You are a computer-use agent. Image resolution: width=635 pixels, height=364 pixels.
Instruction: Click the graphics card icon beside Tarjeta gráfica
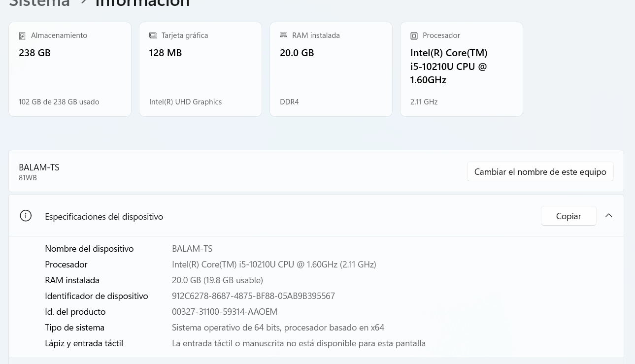click(153, 35)
